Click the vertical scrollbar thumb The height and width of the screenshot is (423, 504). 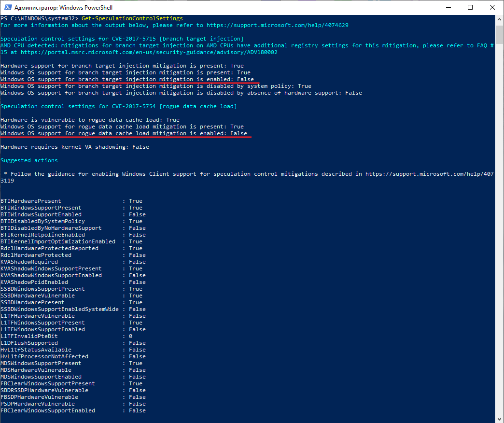[x=499, y=35]
